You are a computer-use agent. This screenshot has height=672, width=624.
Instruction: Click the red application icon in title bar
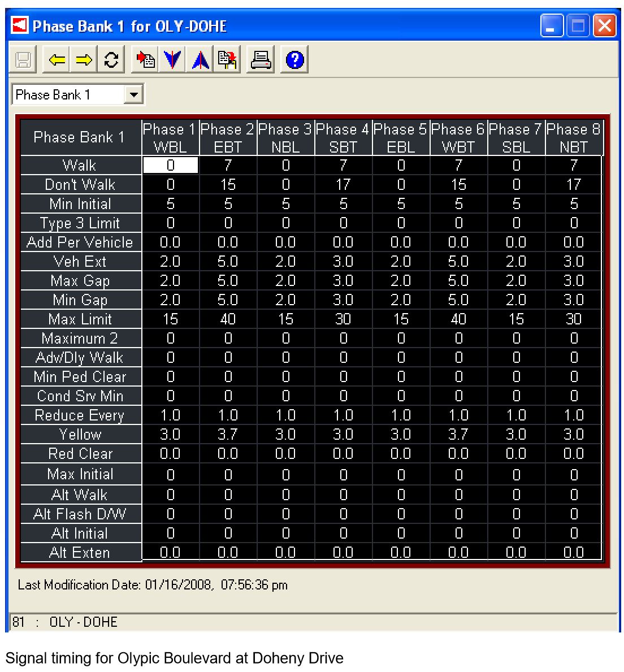click(20, 25)
